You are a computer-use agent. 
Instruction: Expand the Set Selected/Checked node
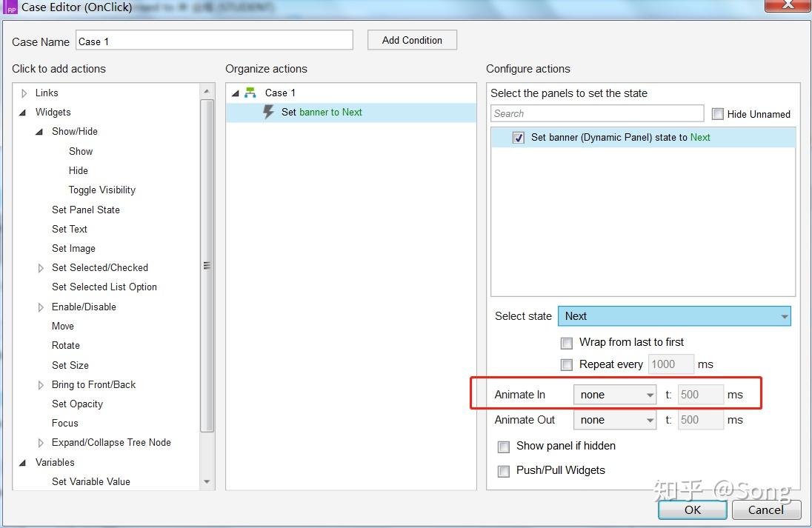(x=41, y=268)
